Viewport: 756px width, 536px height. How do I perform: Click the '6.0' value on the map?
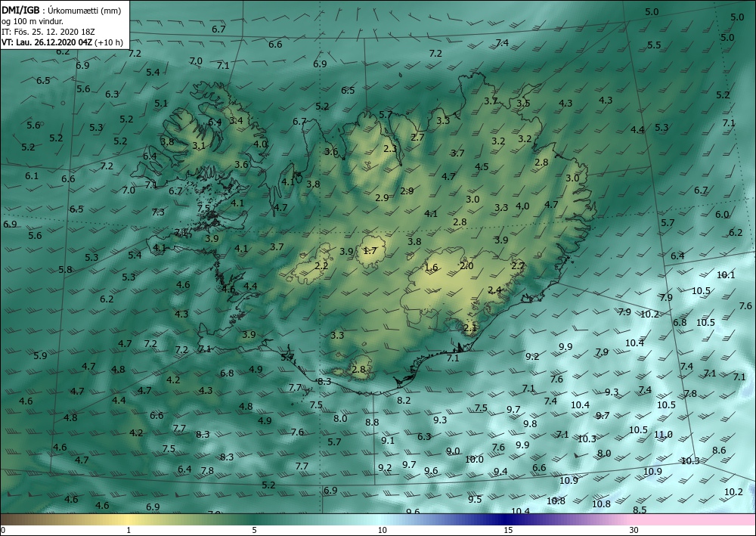click(x=722, y=215)
